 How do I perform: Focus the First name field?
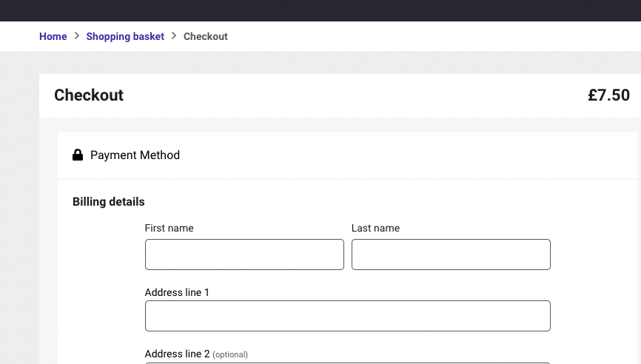[244, 255]
